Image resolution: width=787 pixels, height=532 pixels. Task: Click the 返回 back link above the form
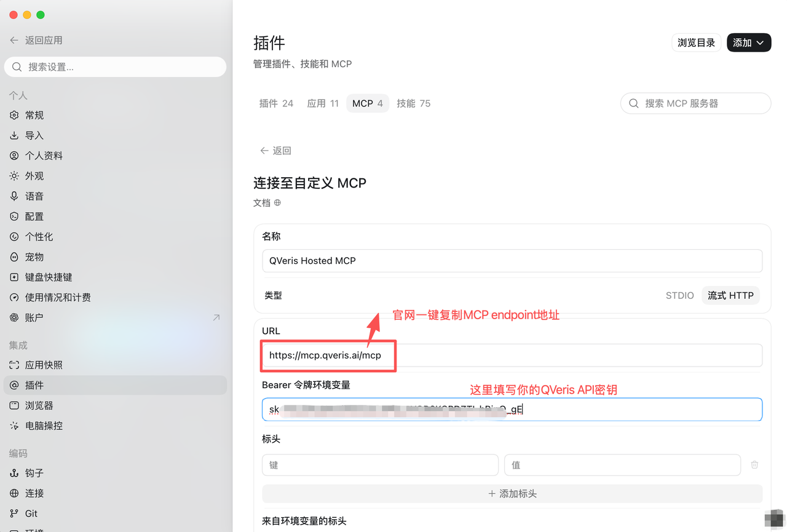275,151
